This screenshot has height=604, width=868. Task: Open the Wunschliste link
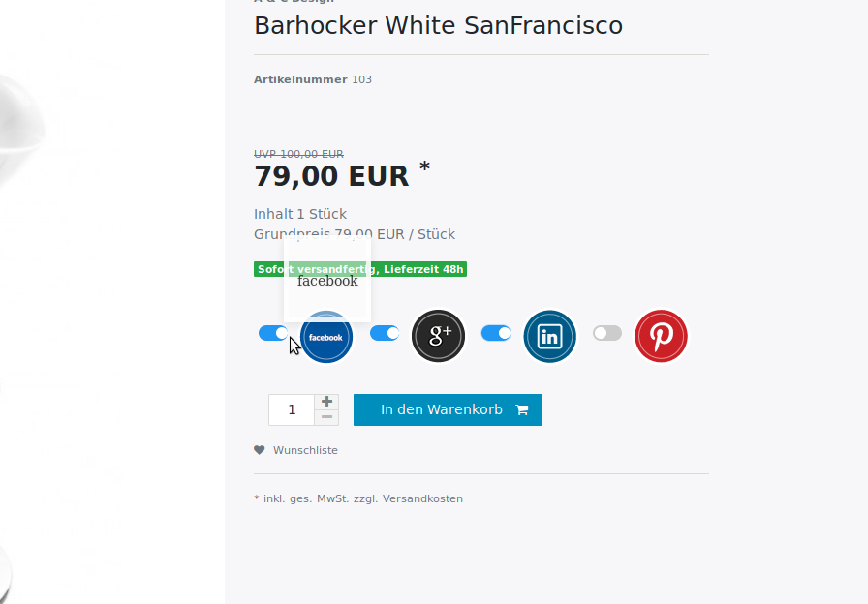305,450
